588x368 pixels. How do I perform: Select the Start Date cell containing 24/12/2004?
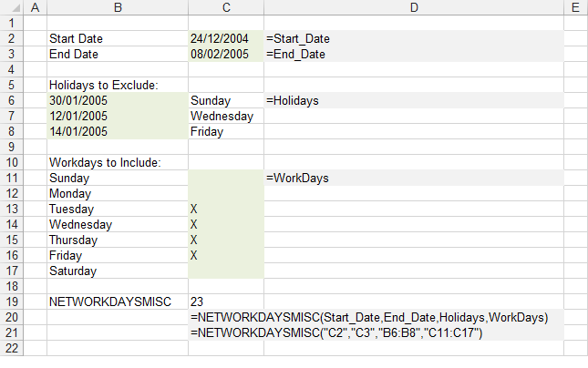point(225,39)
